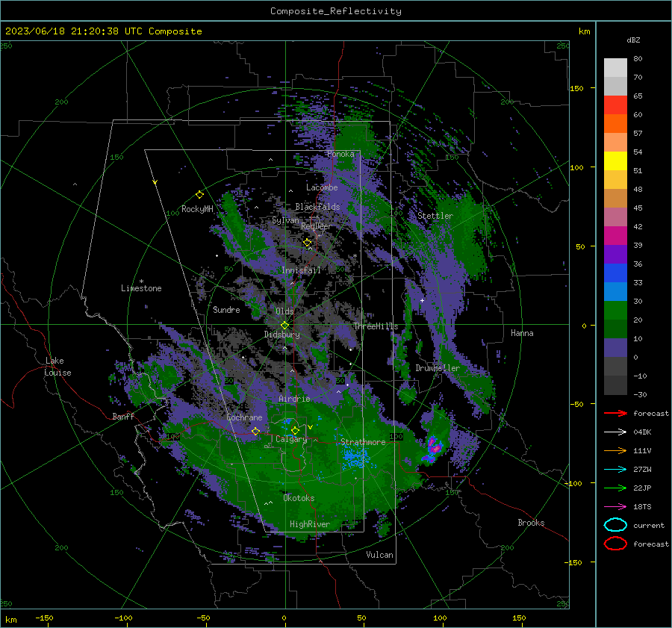Click the Innisfail label
The height and width of the screenshot is (628, 672).
pyautogui.click(x=302, y=270)
